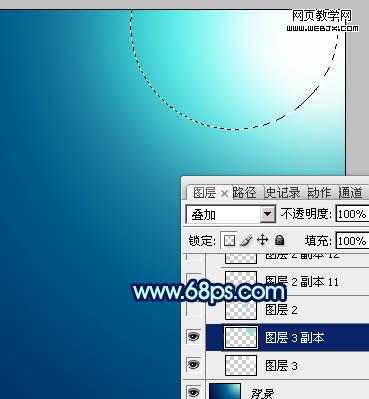The width and height of the screenshot is (369, 399).
Task: Switch to 通道 tab
Action: (350, 193)
